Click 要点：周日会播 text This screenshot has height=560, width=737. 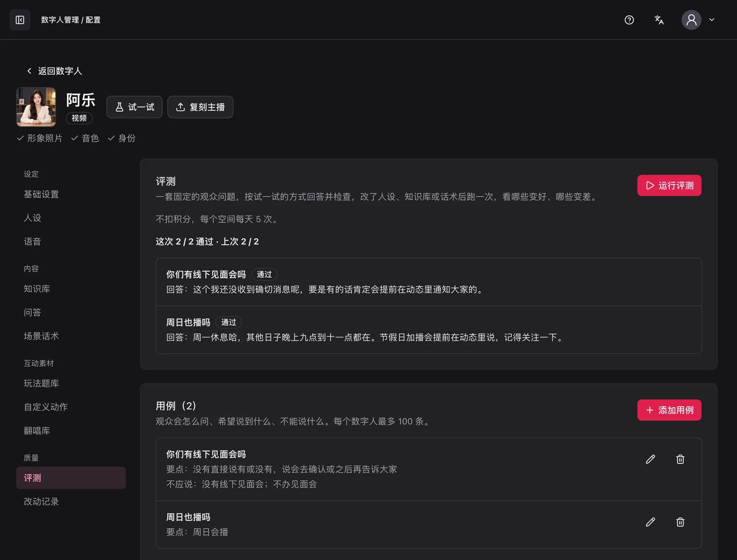click(197, 532)
